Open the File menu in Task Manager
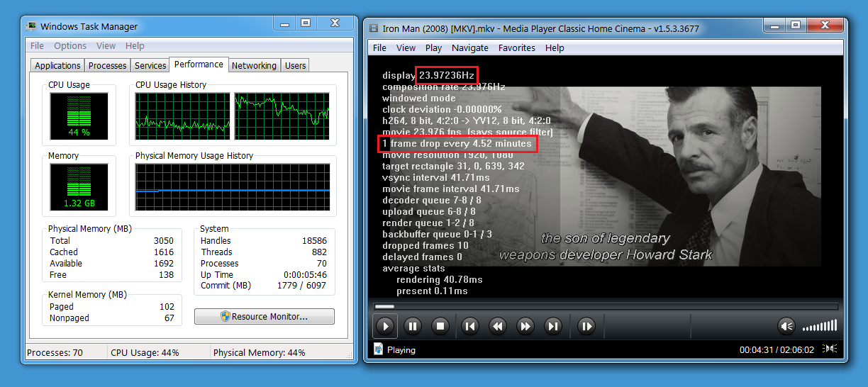Viewport: 868px width, 387px height. [x=37, y=45]
